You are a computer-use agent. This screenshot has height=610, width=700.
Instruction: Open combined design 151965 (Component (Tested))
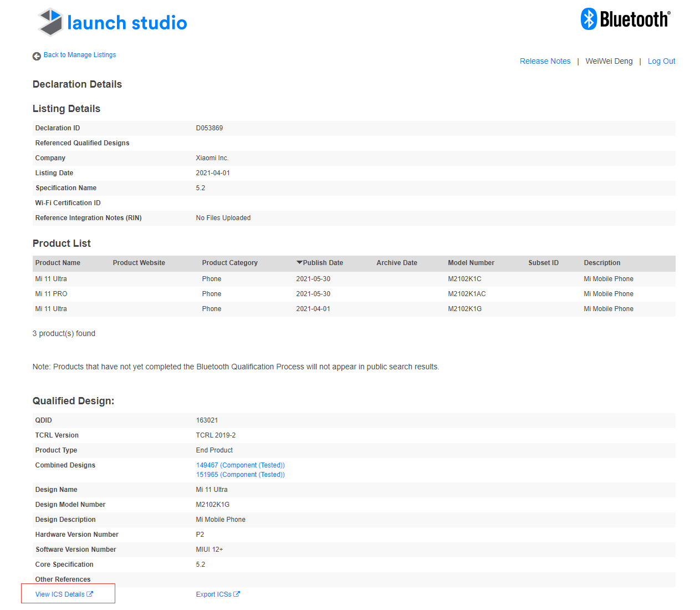point(240,475)
